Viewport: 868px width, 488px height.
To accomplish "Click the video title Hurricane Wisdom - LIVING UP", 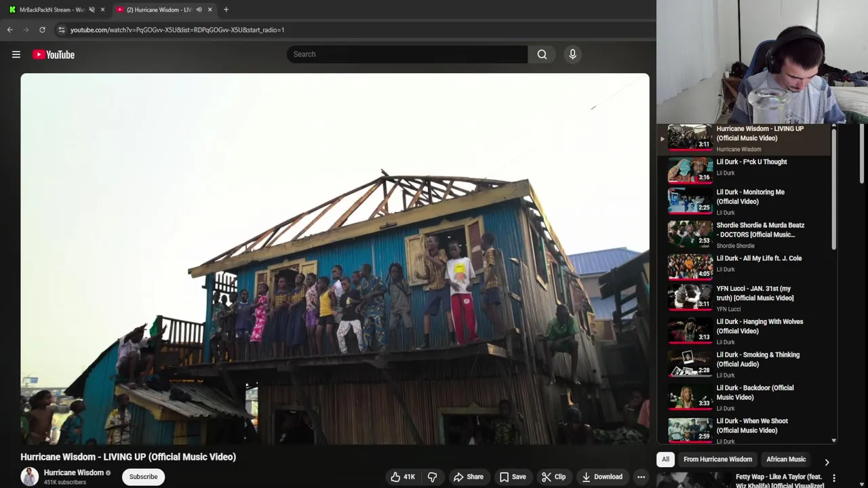I will tap(128, 457).
